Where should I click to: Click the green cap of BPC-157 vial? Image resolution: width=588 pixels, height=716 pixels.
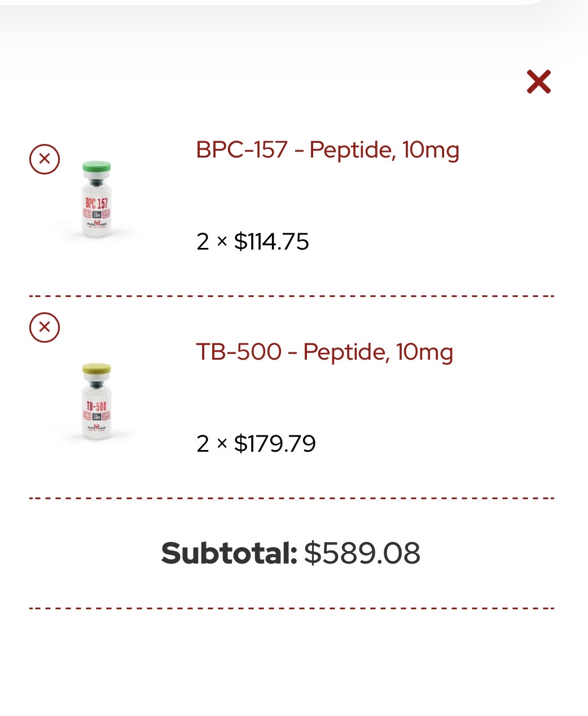coord(96,167)
